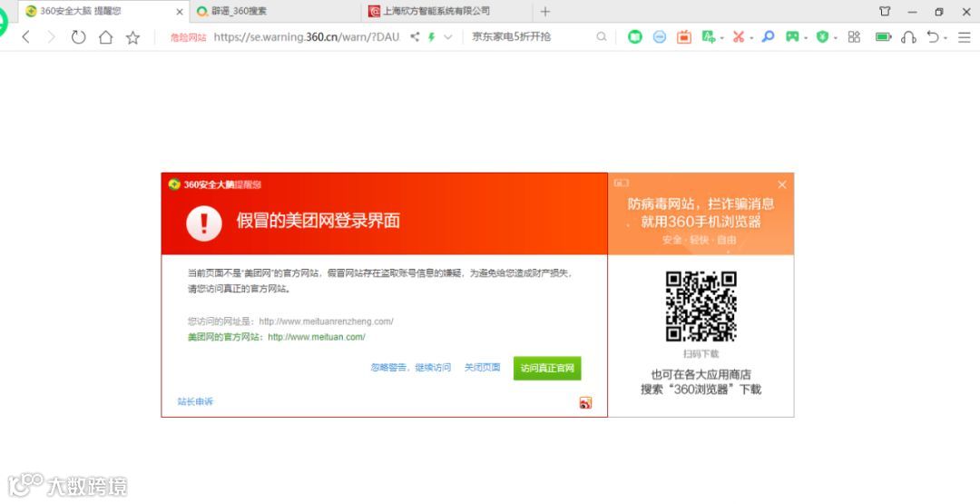Bookmark the page with the star icon
Image resolution: width=980 pixels, height=504 pixels.
pyautogui.click(x=132, y=37)
